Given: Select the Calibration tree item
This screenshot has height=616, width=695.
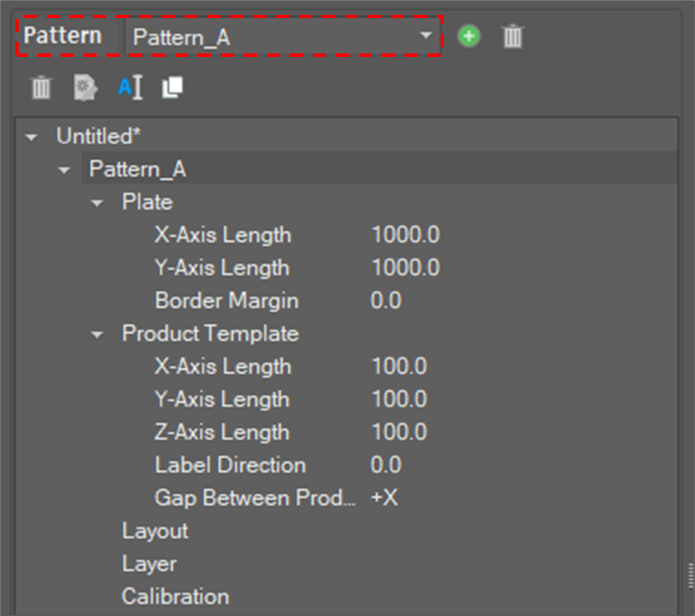Looking at the screenshot, I should (175, 596).
